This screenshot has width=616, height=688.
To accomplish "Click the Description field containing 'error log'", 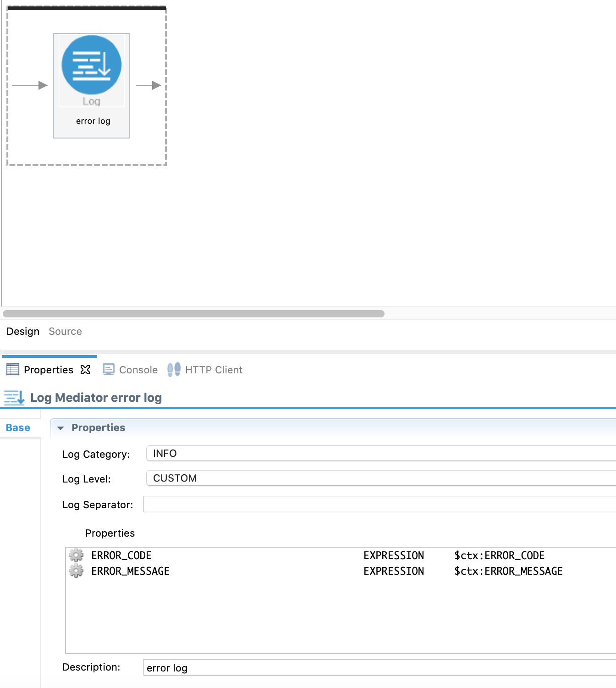I will click(x=379, y=668).
